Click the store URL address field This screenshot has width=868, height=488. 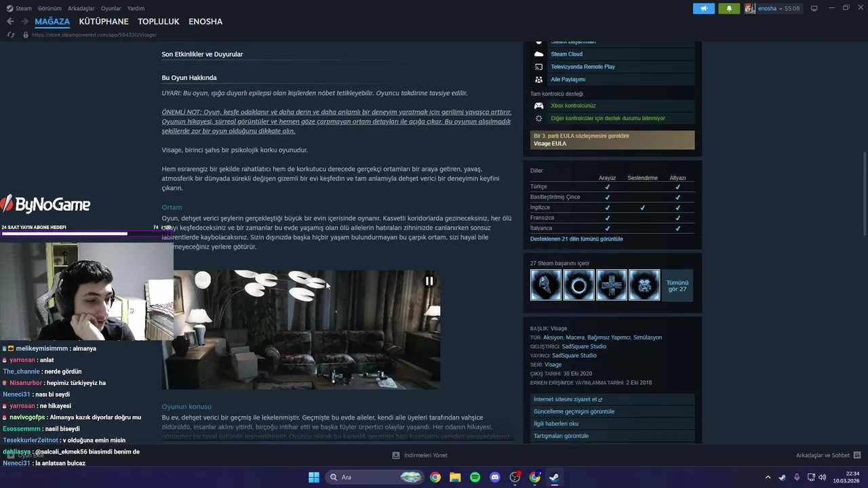coord(95,35)
